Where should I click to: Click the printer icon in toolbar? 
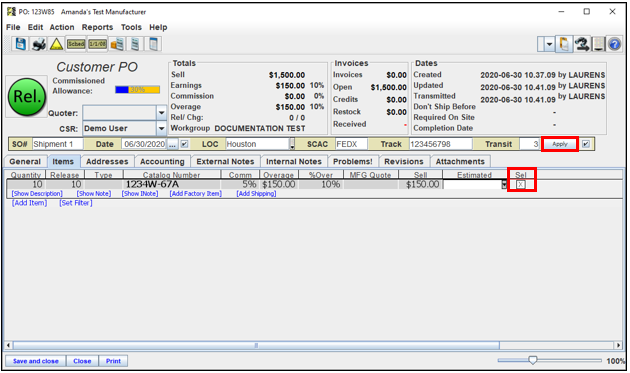click(x=39, y=44)
